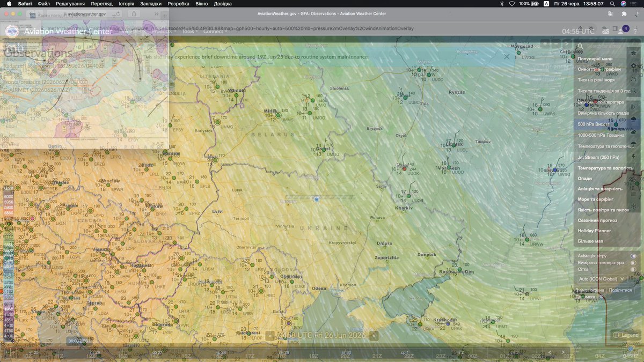Screen dimensions: 644x362
Task: Click the Допомога help link
Action: (585, 297)
